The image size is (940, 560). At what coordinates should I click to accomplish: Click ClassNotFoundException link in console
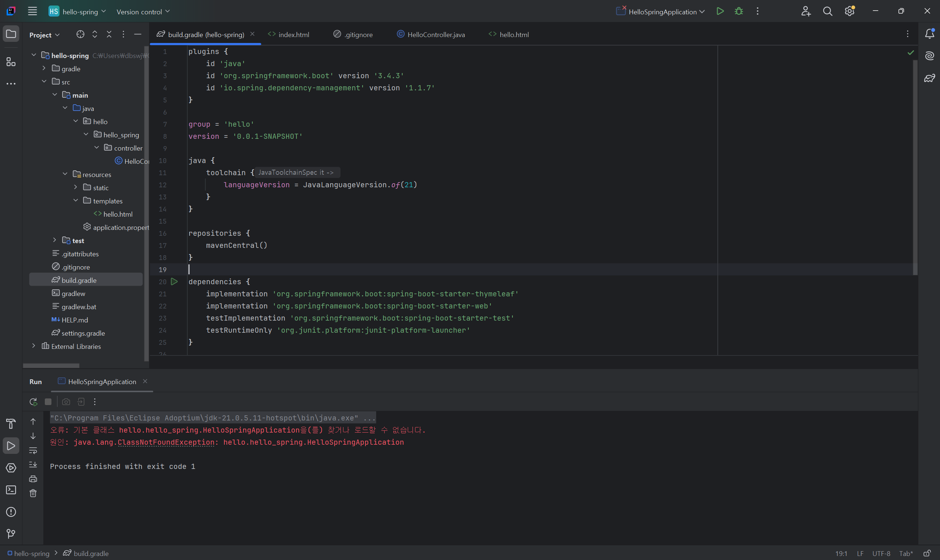[x=166, y=442]
